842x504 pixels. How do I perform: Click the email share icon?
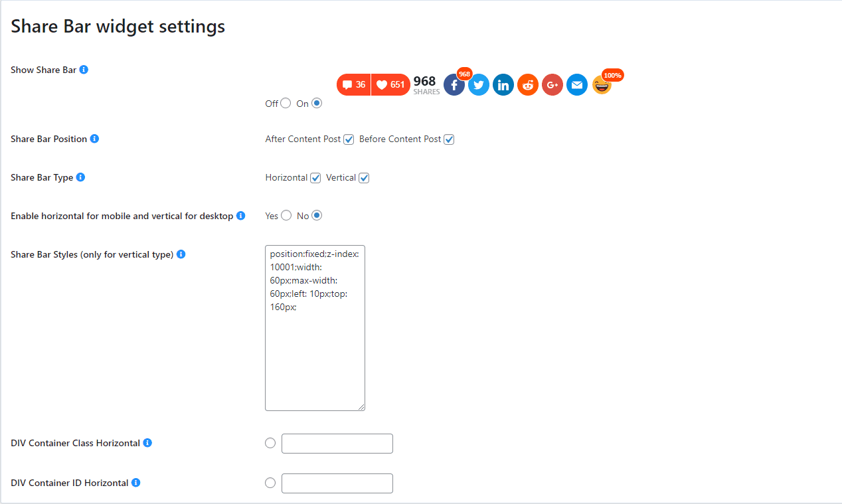click(577, 85)
